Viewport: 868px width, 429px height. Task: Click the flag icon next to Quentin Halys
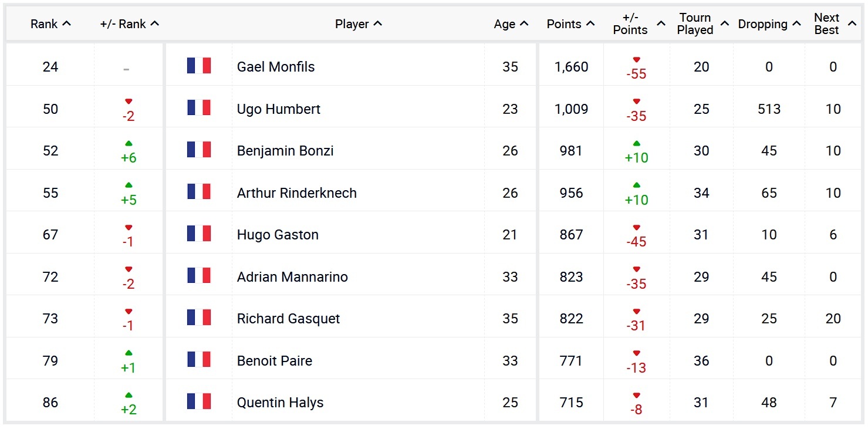point(199,401)
